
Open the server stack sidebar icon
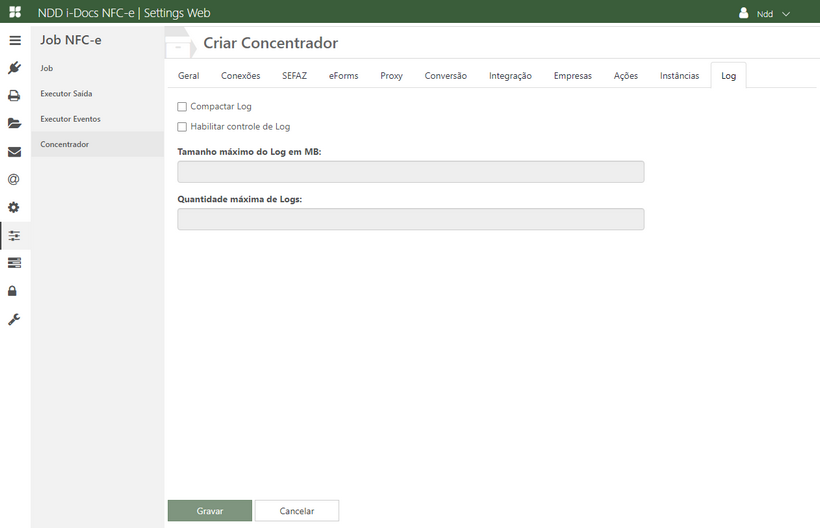[14, 262]
